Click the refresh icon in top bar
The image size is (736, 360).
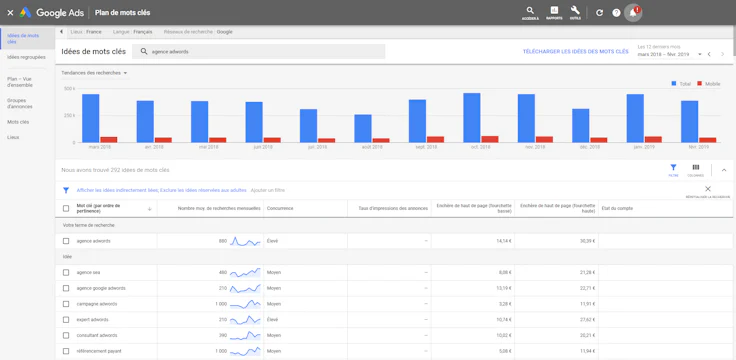point(599,13)
